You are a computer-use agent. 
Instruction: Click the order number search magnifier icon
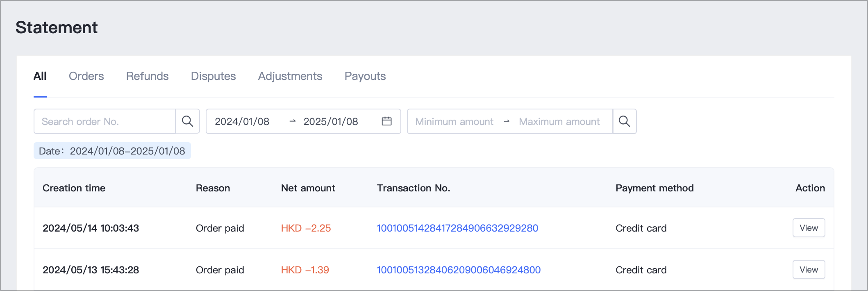coord(187,121)
